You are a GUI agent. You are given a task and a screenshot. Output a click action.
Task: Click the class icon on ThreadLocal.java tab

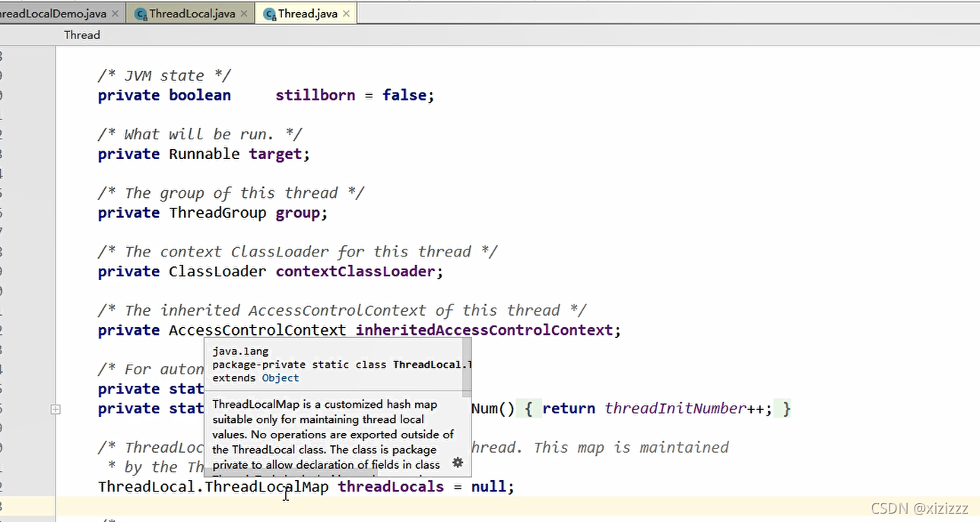tap(141, 14)
